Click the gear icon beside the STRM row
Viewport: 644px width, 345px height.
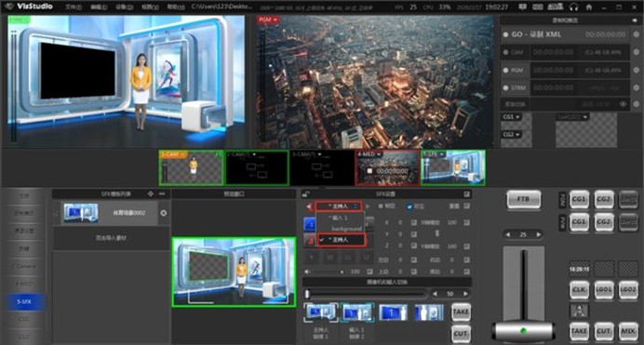click(637, 87)
